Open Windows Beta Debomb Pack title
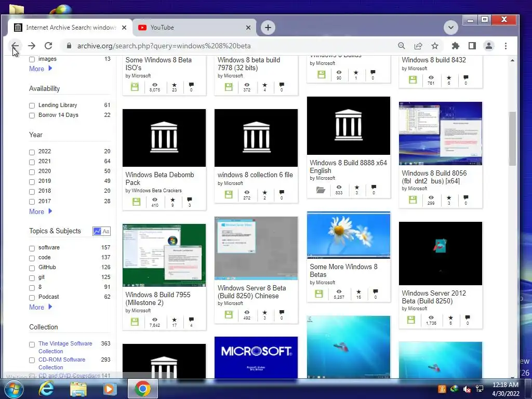Image resolution: width=532 pixels, height=399 pixels. click(x=159, y=179)
